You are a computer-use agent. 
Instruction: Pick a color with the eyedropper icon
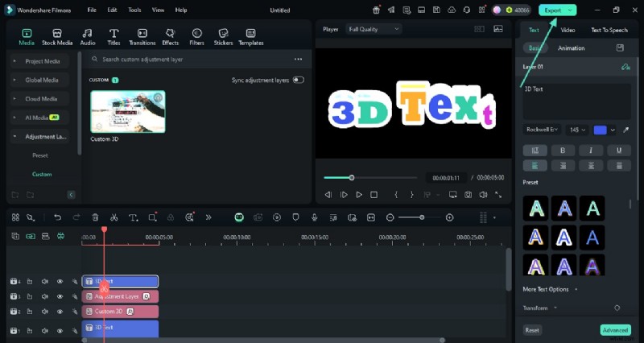coord(626,130)
